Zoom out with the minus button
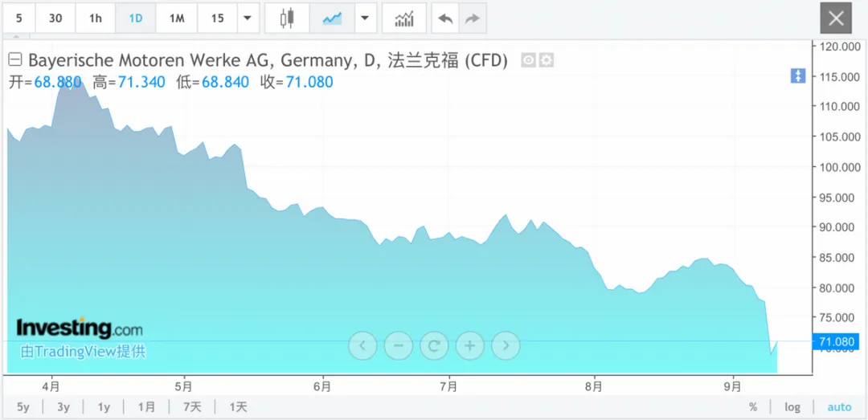The height and width of the screenshot is (420, 868). tap(399, 346)
